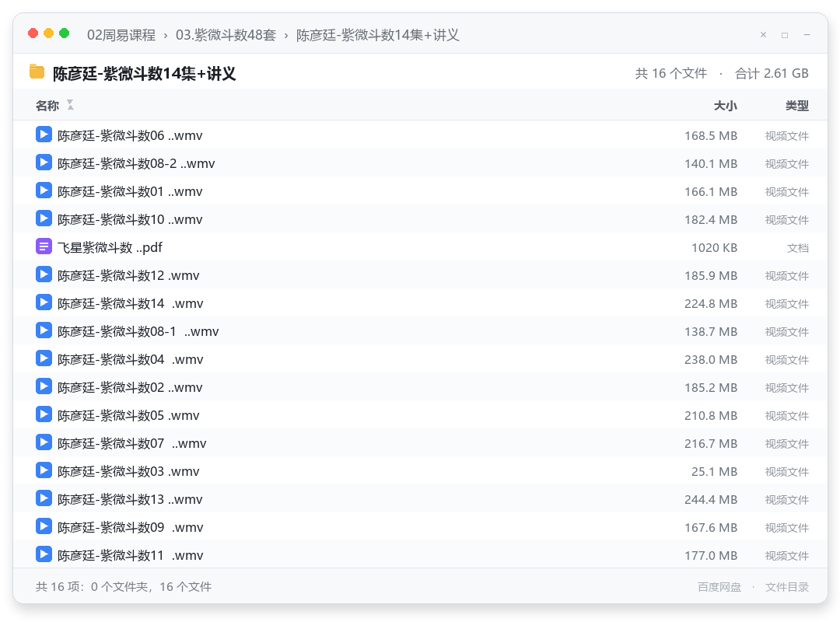Select file name 陈彦廷-紫微斗数06 ..wmv
This screenshot has width=840, height=622.
click(x=130, y=135)
